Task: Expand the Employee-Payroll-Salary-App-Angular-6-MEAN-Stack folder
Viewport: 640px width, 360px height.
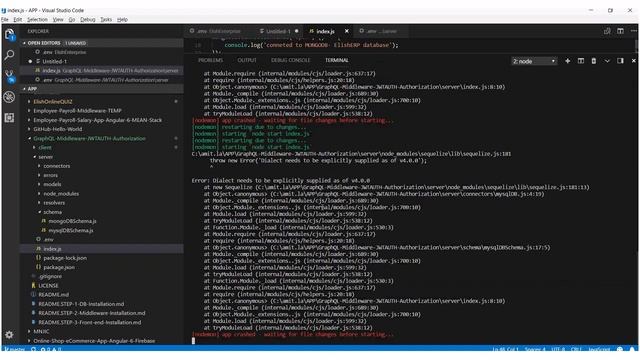Action: (97, 120)
